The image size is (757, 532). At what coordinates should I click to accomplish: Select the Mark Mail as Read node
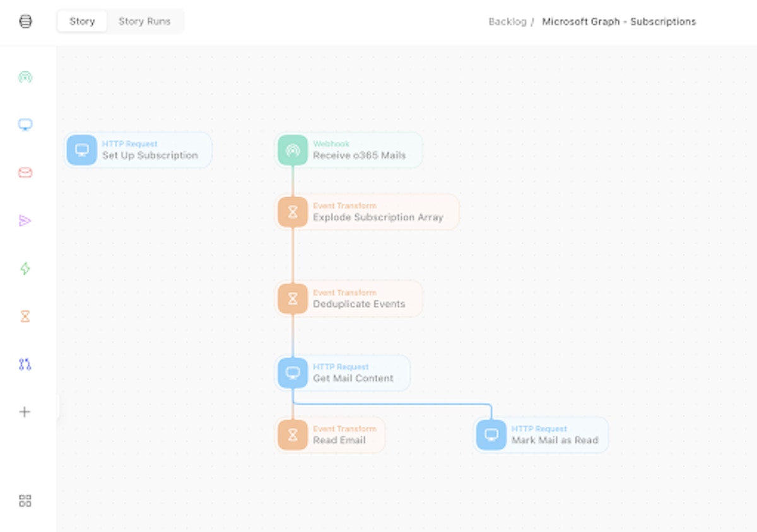(542, 435)
